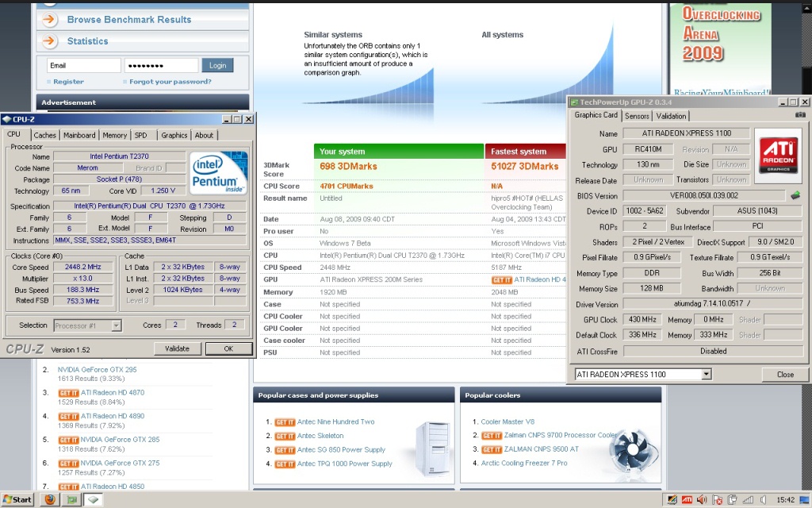This screenshot has height=508, width=812.
Task: Open the Start menu
Action: [17, 499]
